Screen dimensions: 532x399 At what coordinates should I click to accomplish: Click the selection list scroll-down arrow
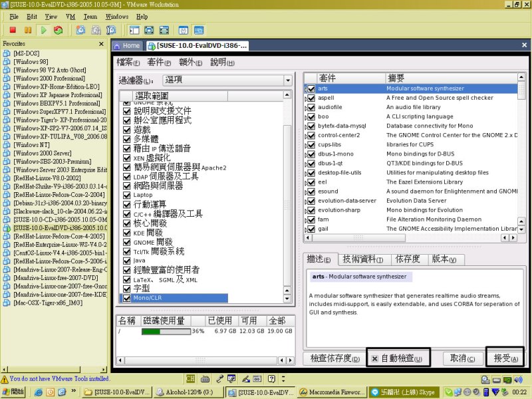pyautogui.click(x=287, y=299)
